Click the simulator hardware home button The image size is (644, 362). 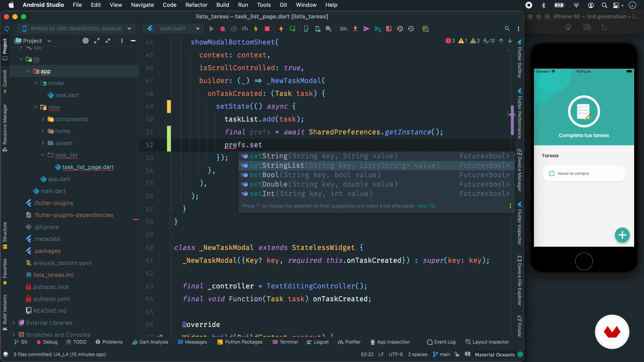(584, 261)
